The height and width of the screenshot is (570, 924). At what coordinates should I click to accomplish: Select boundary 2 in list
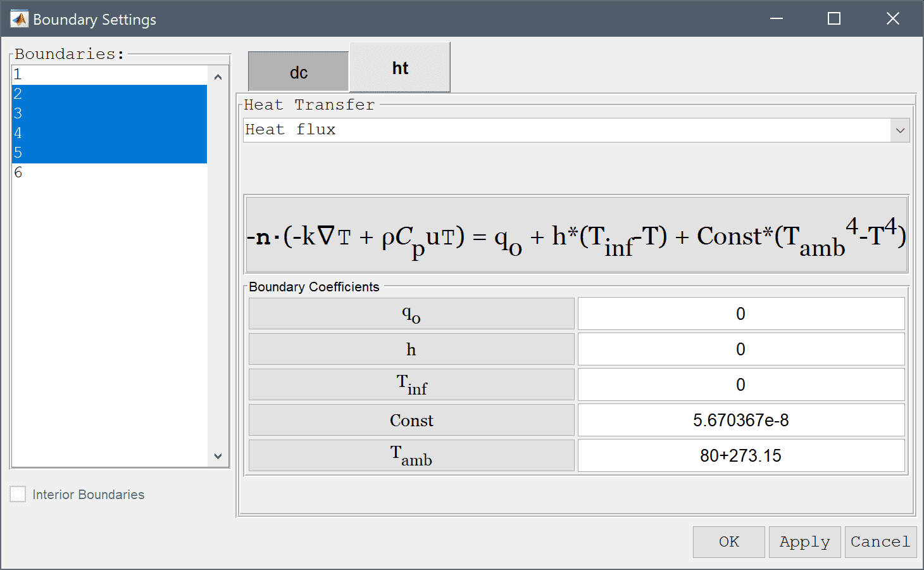pos(109,94)
